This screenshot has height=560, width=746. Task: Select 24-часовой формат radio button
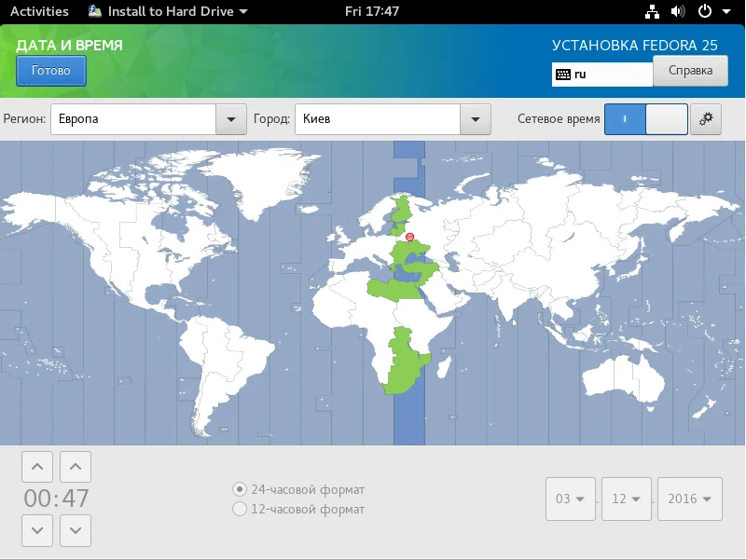[240, 489]
